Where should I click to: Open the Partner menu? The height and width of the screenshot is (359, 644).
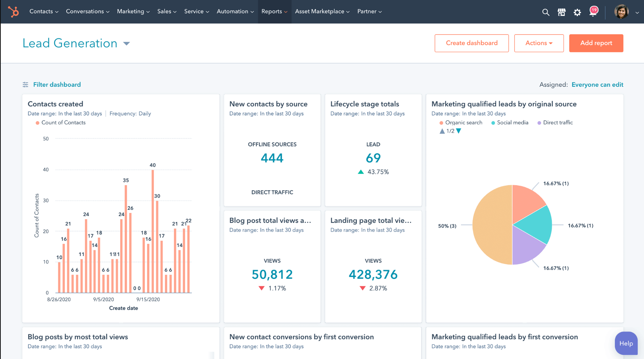369,12
